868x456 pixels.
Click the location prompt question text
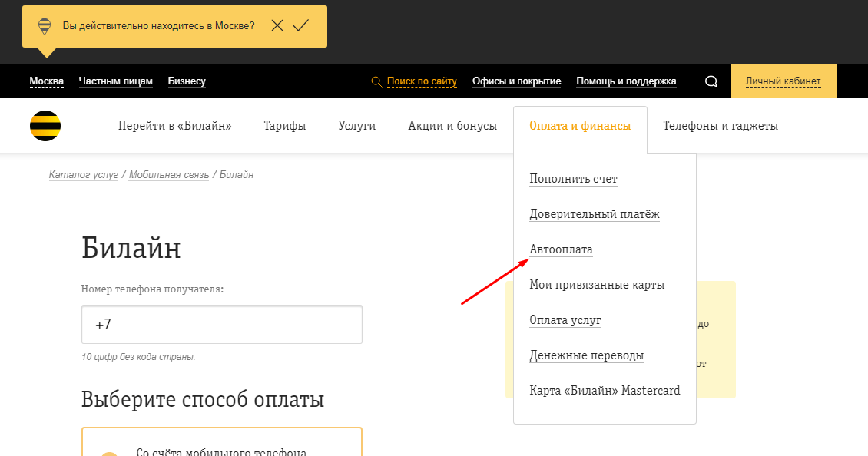pyautogui.click(x=159, y=26)
